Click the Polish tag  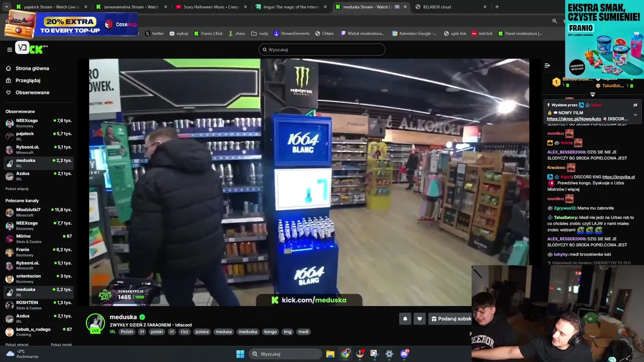pos(127,332)
